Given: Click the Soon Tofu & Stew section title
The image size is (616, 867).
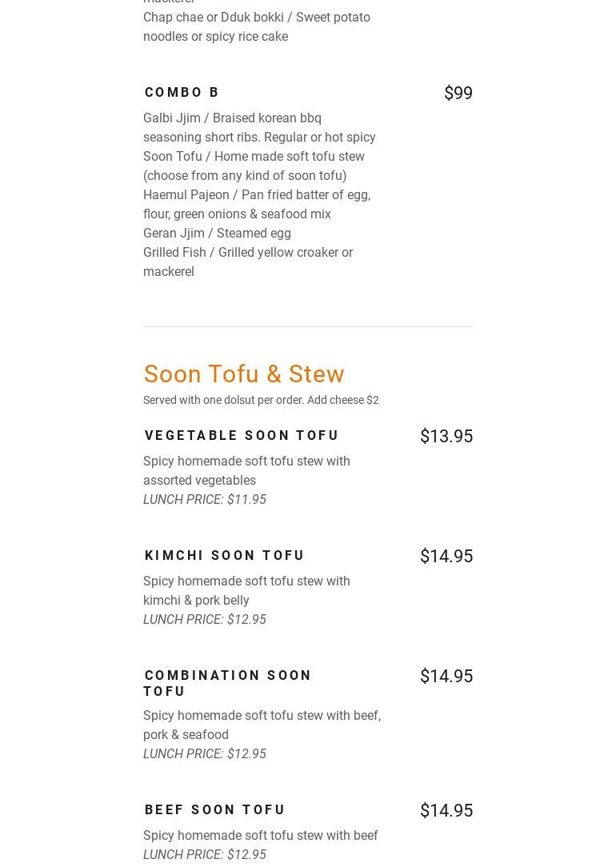Looking at the screenshot, I should click(244, 374).
